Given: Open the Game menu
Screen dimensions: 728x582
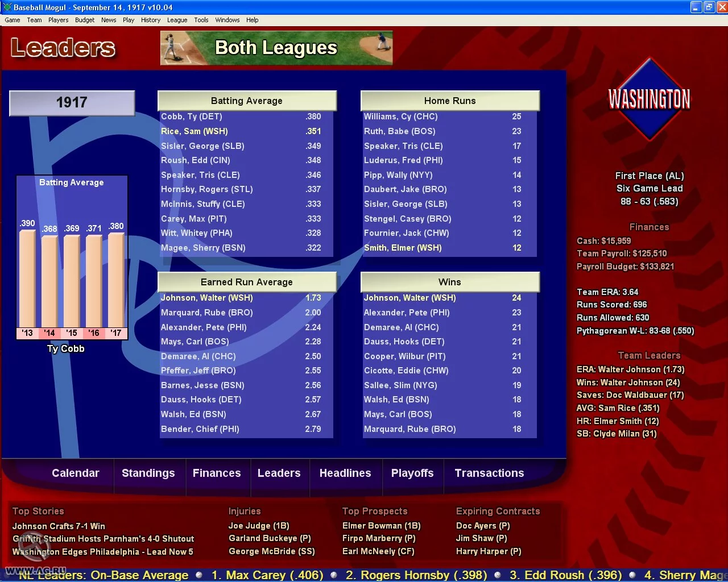Looking at the screenshot, I should [13, 20].
